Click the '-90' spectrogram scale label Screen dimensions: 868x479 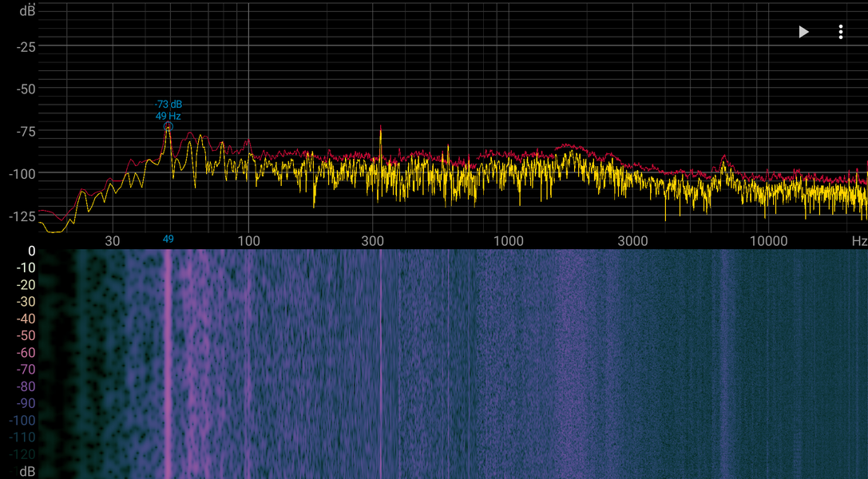point(26,404)
